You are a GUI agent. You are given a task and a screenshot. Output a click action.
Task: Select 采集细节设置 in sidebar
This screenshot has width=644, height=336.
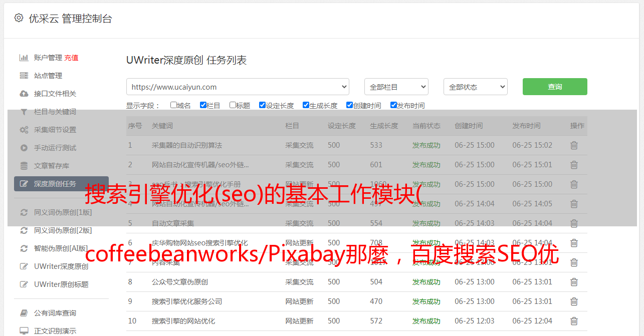pyautogui.click(x=55, y=130)
